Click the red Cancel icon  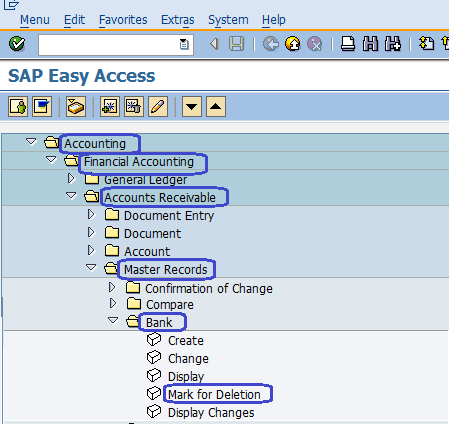coord(314,44)
